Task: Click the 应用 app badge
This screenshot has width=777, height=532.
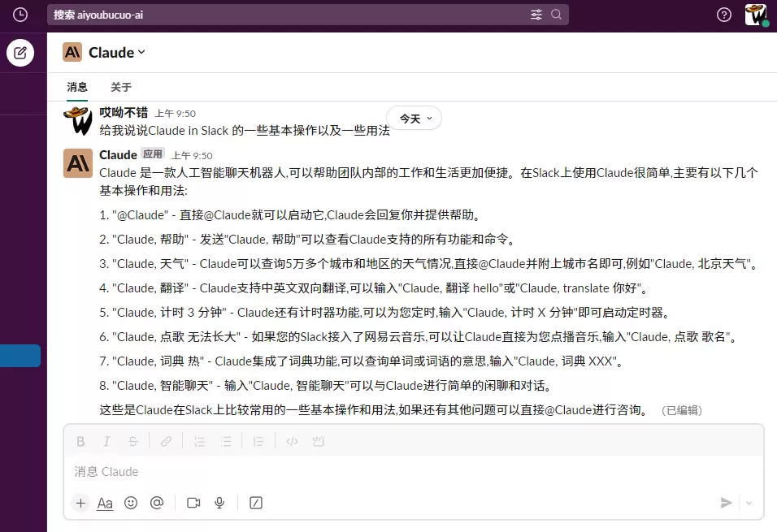Action: click(x=153, y=154)
